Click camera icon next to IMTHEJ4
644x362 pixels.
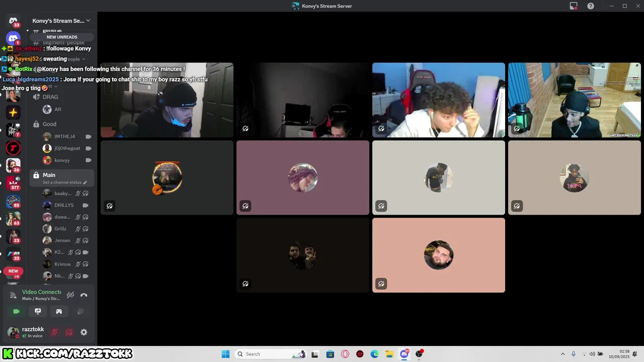(89, 136)
